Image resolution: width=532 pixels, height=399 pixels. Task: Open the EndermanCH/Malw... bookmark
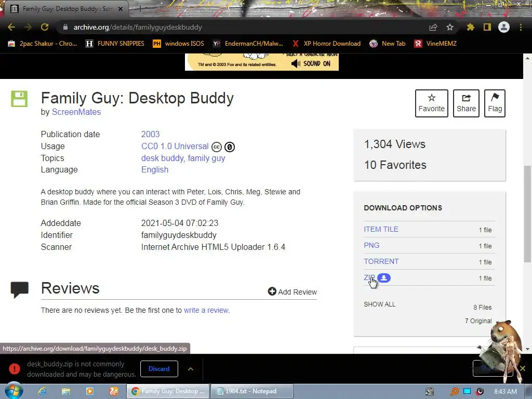[248, 44]
